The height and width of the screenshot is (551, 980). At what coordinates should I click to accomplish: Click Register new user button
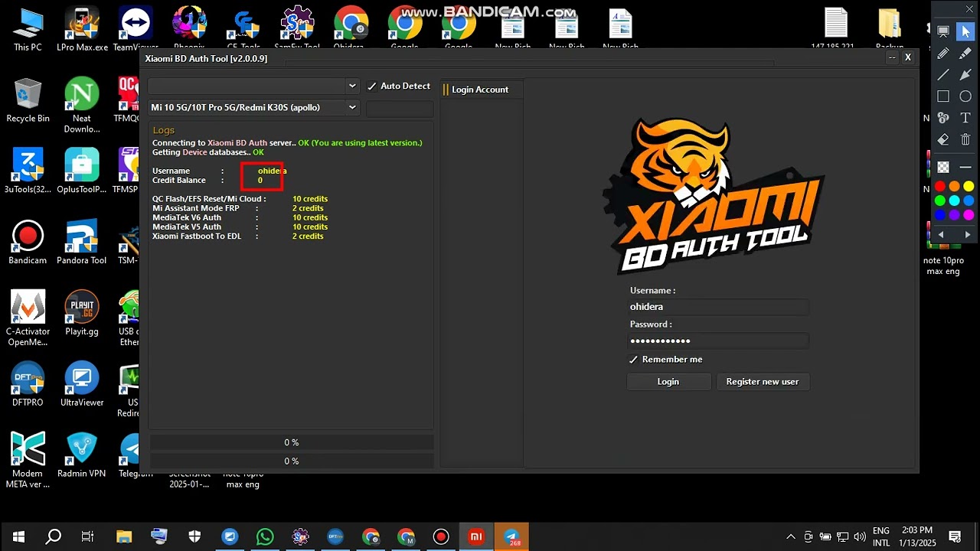pyautogui.click(x=763, y=381)
